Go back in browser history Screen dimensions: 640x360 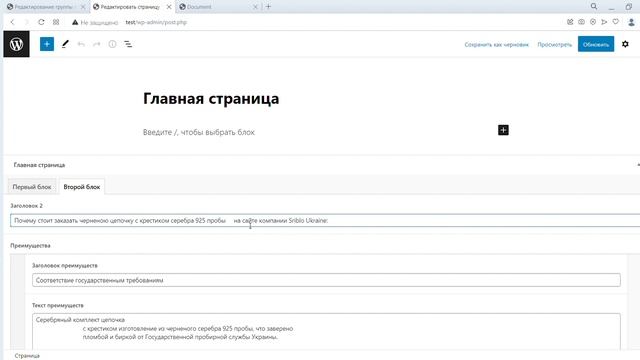pyautogui.click(x=13, y=22)
